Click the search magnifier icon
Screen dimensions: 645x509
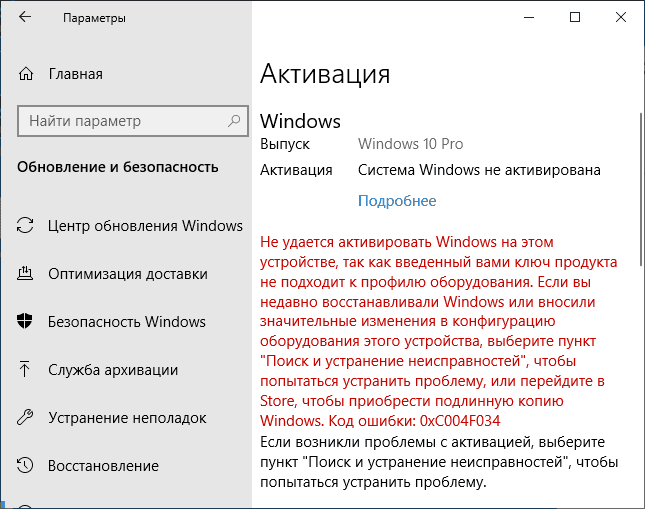coord(234,121)
